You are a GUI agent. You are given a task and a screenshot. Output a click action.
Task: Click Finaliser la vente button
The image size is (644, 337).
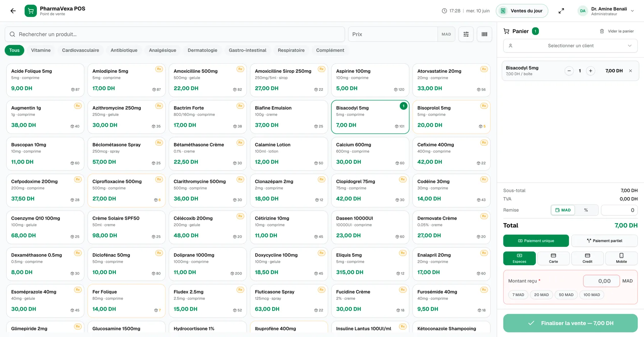point(570,323)
